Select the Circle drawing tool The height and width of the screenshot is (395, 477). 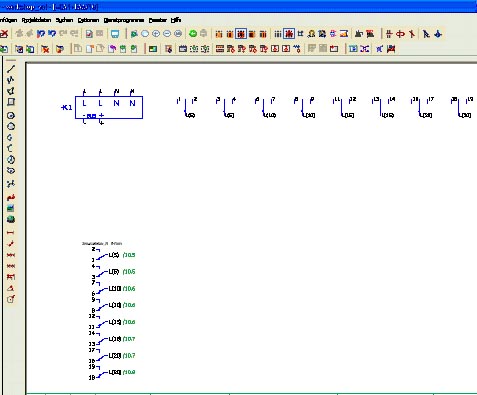coord(11,116)
